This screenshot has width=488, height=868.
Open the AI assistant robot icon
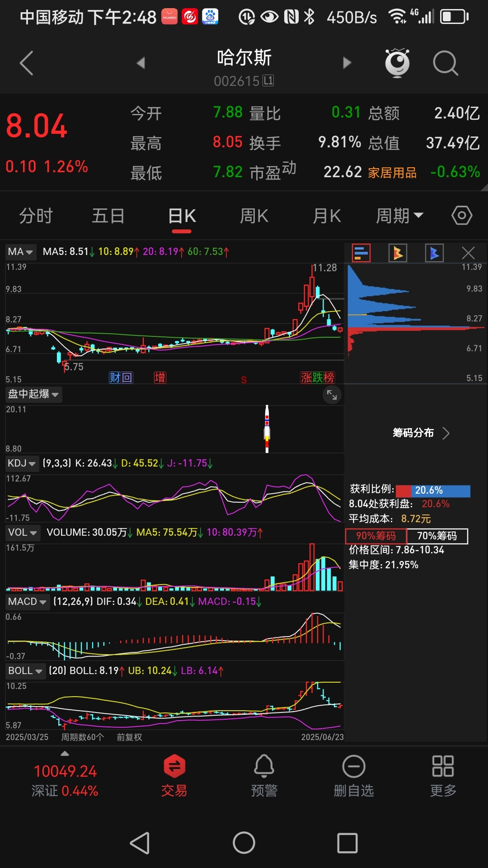pos(397,63)
